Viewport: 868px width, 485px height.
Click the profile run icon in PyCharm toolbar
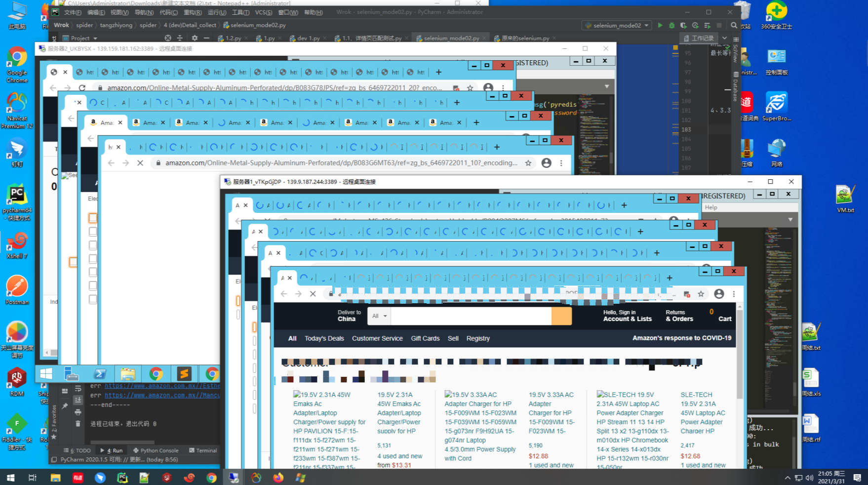(696, 25)
